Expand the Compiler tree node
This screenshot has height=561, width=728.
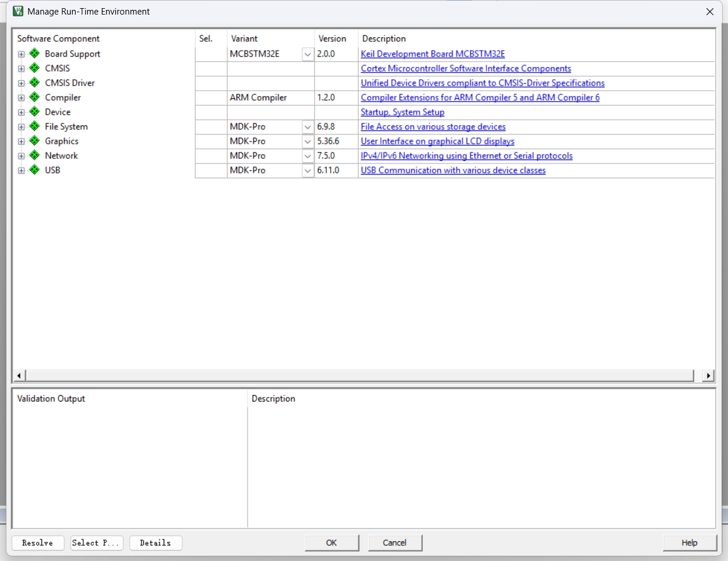[x=22, y=98]
